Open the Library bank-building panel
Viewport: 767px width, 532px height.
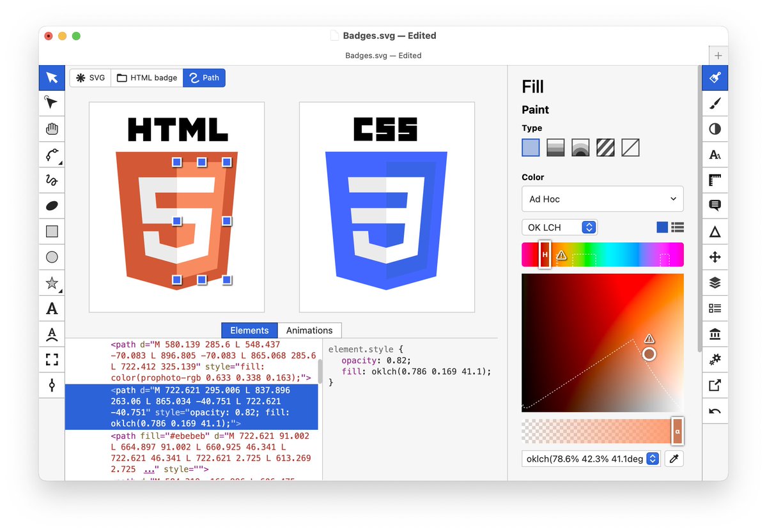pyautogui.click(x=715, y=334)
